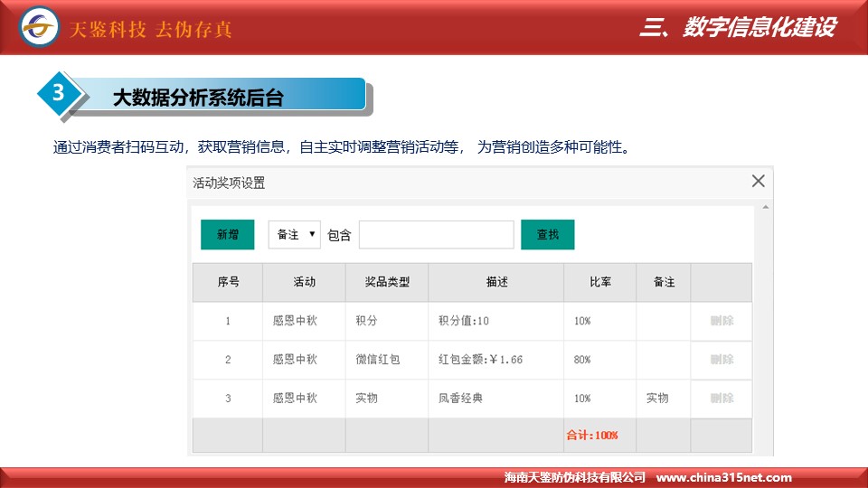This screenshot has width=868, height=488.
Task: Delete the 凤香经典 prize row
Action: click(x=722, y=399)
